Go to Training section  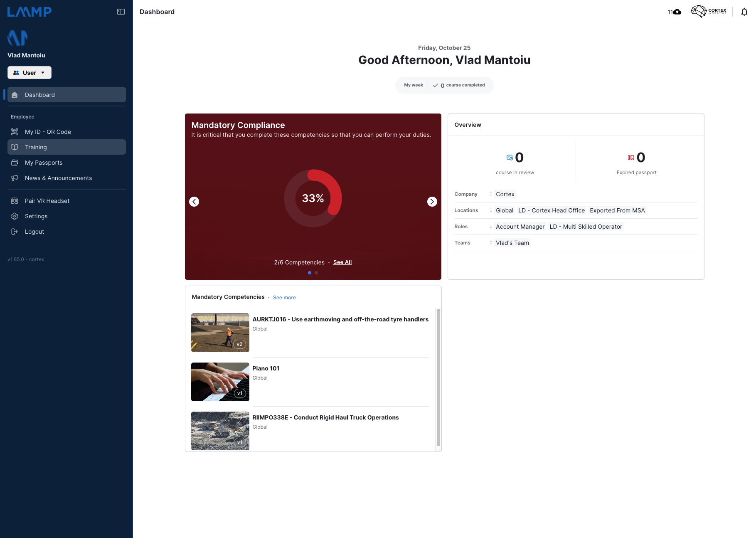66,147
